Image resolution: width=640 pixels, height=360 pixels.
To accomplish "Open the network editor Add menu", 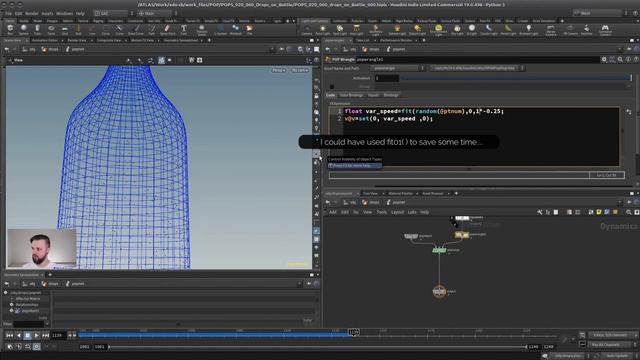I will coord(333,212).
